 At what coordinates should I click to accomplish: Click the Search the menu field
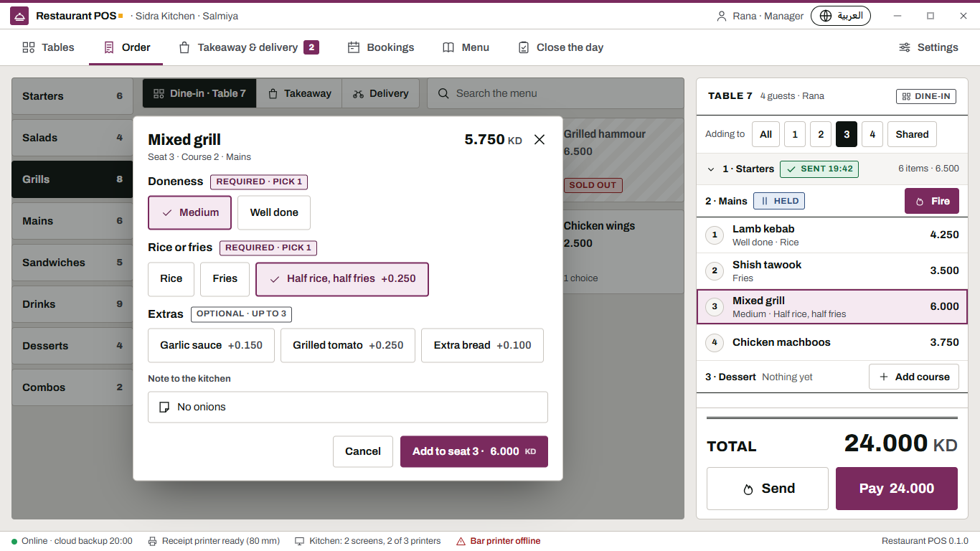(555, 93)
